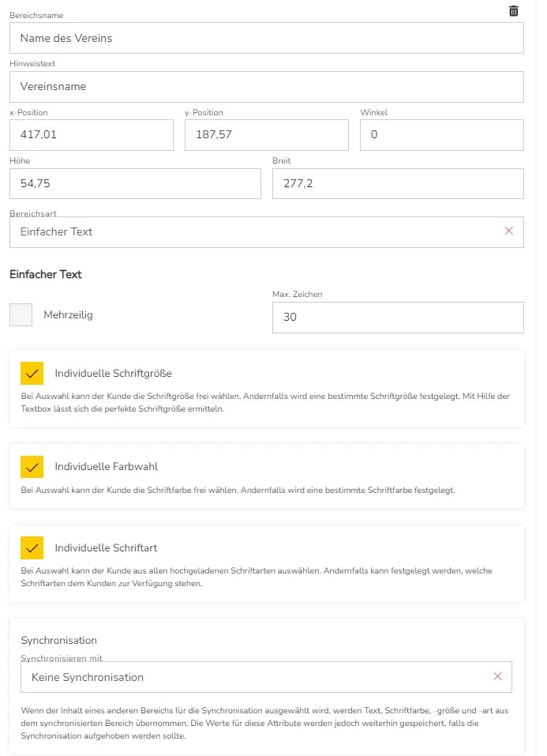Click the Individuelle Schriftart label

(106, 547)
